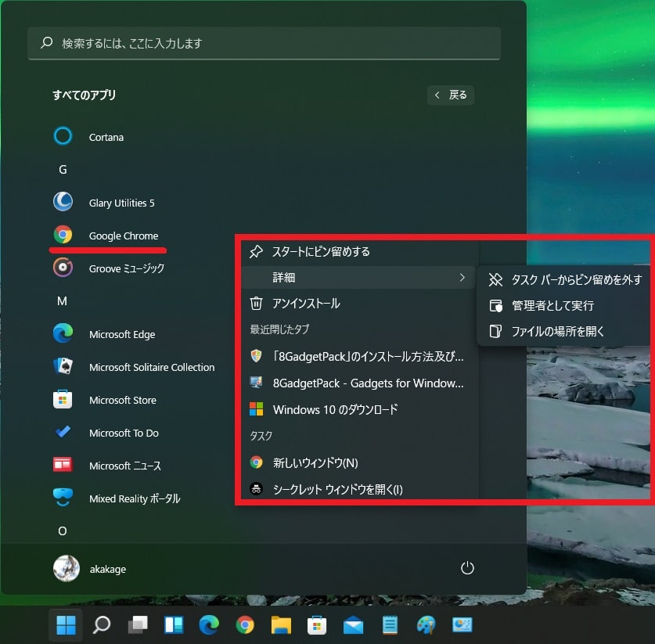Open Task View on taskbar
This screenshot has height=644, width=655.
138,625
